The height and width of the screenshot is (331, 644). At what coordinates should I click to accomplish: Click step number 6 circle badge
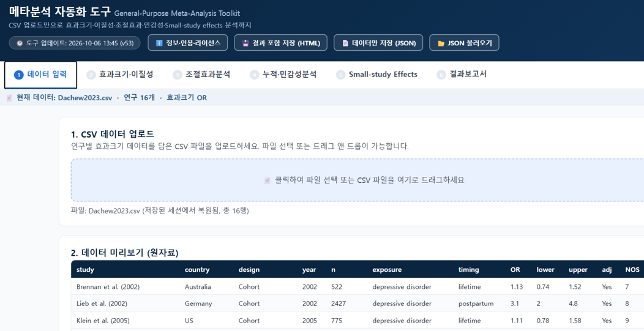[x=441, y=75]
